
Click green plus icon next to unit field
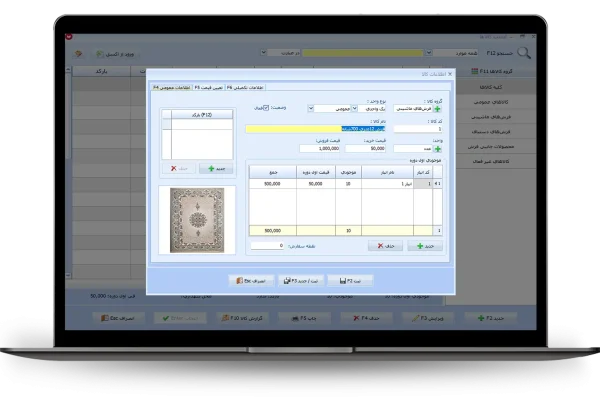(437, 149)
